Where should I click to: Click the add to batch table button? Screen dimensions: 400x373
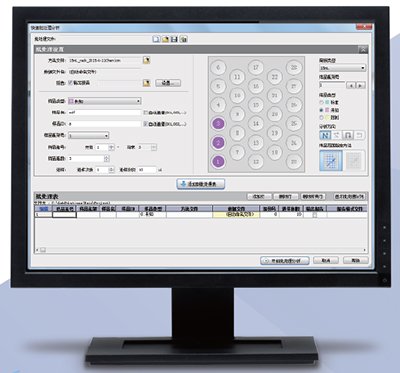201,184
